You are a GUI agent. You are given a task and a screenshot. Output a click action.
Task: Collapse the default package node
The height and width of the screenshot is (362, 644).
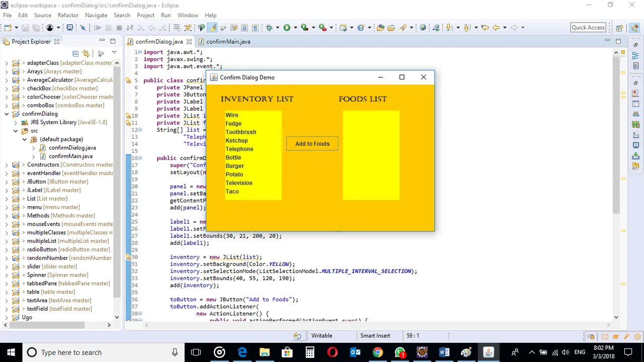[24, 139]
